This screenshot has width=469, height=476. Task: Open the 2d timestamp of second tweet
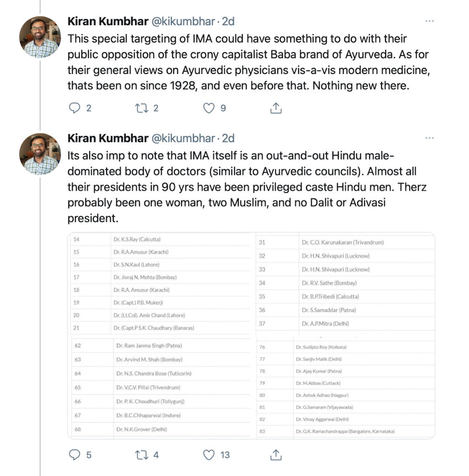click(228, 138)
